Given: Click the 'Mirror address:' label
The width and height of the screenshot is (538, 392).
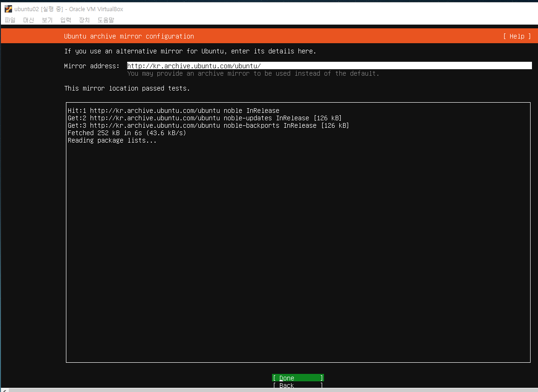Looking at the screenshot, I should pos(91,66).
